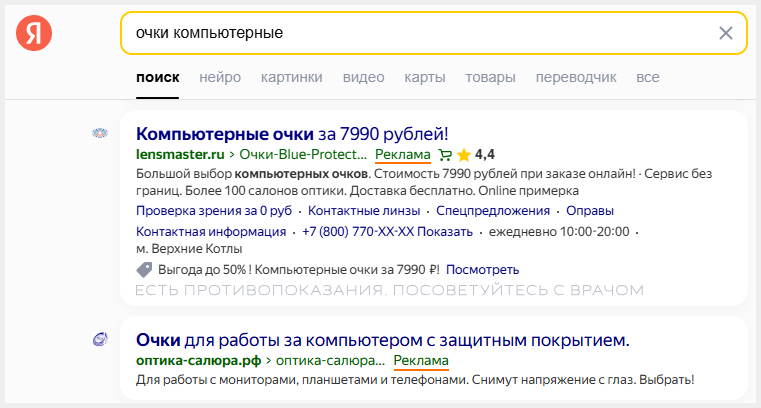761x408 pixels.
Task: Clear the search query with the X
Action: pyautogui.click(x=726, y=33)
